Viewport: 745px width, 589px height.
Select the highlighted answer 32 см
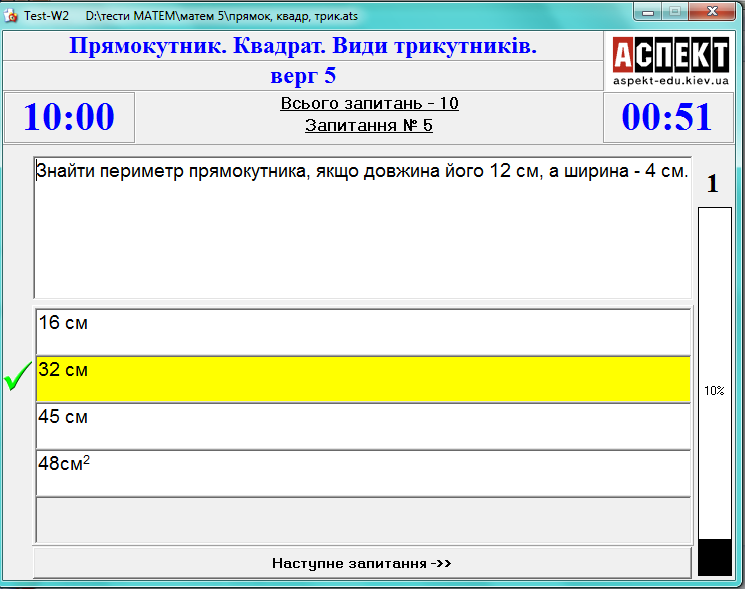click(x=363, y=379)
